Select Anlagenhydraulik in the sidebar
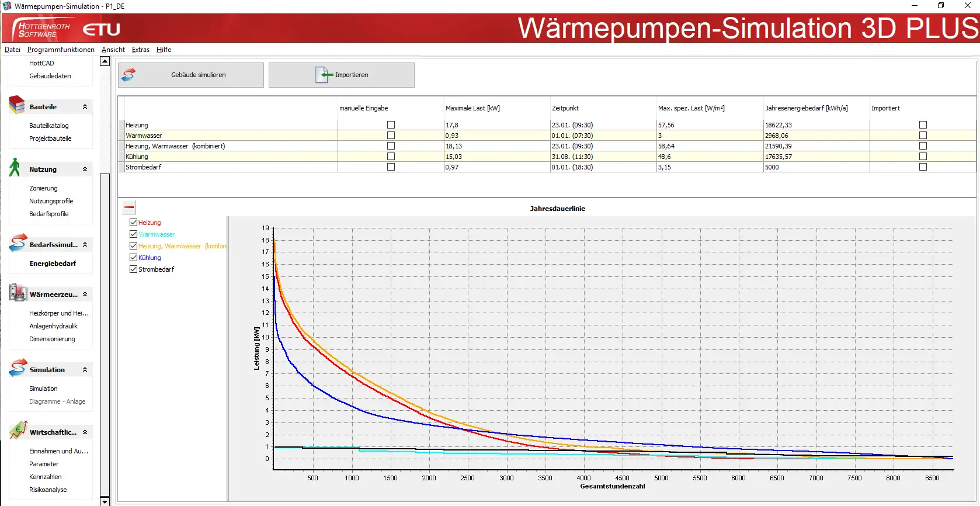The image size is (980, 506). point(53,326)
